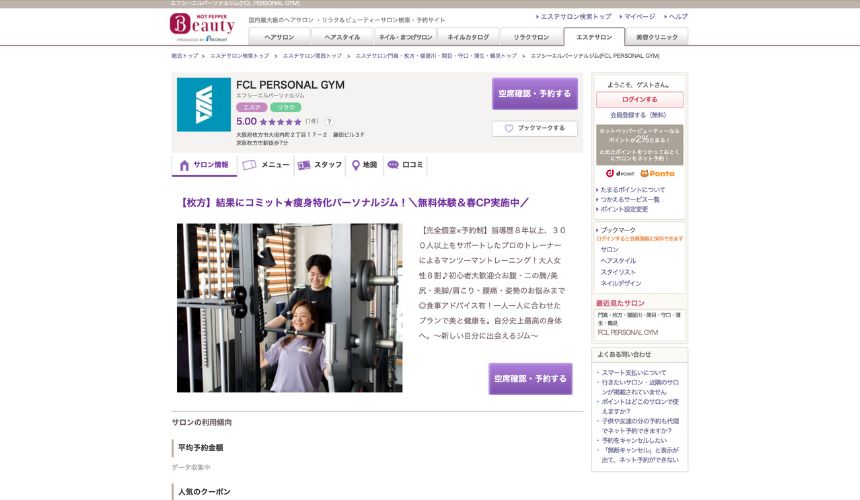This screenshot has width=860, height=500.
Task: Switch to the 地図 tab
Action: [364, 165]
